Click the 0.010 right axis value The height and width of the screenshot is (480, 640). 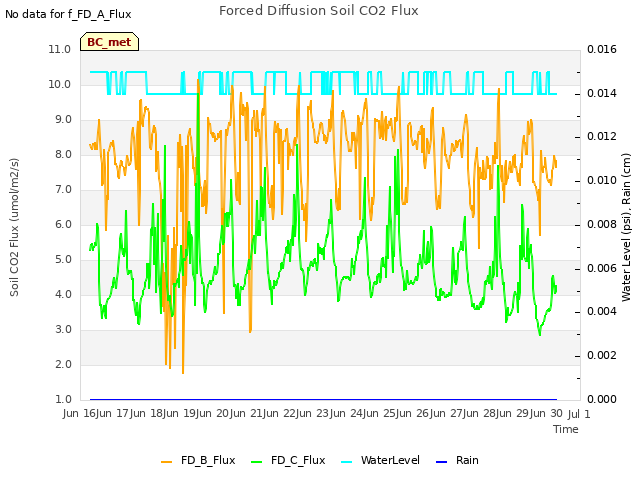pyautogui.click(x=602, y=180)
